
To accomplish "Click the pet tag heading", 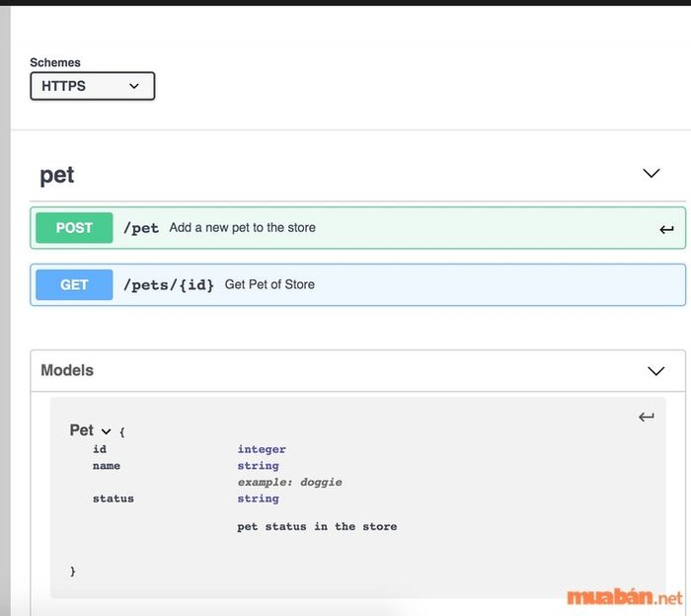I will [x=57, y=175].
